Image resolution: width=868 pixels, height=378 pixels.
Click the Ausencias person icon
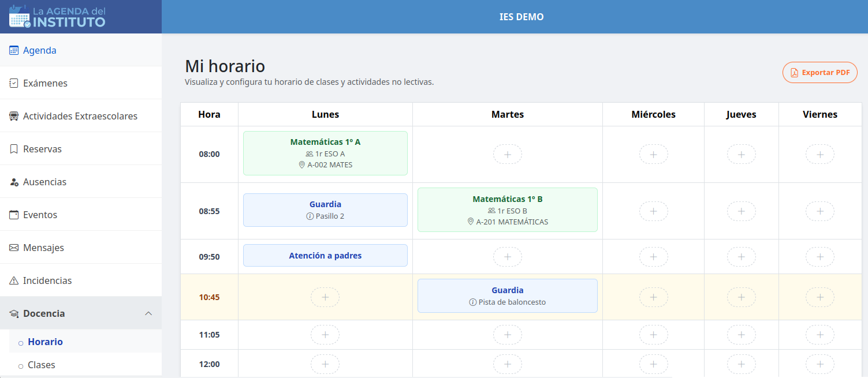[x=14, y=182]
